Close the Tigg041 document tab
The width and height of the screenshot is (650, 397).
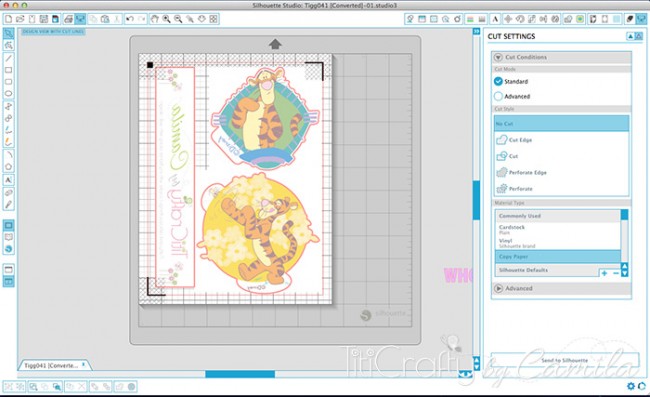[84, 364]
